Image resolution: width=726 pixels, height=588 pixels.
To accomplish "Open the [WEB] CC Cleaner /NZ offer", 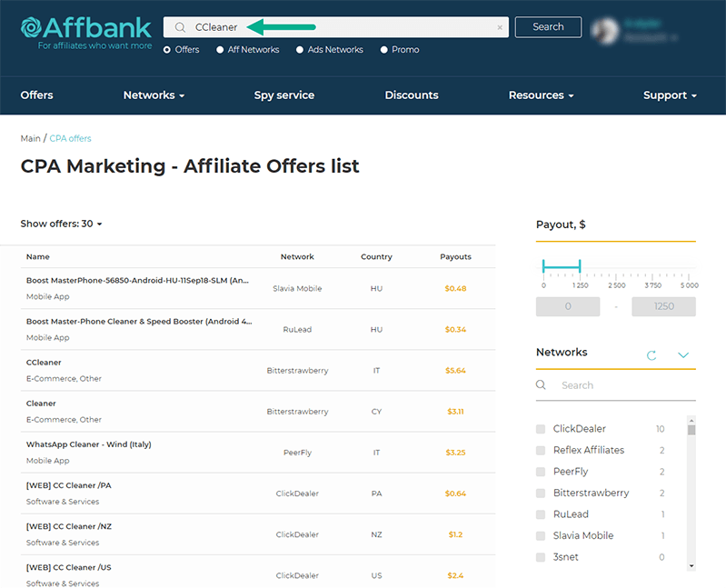I will tap(68, 526).
